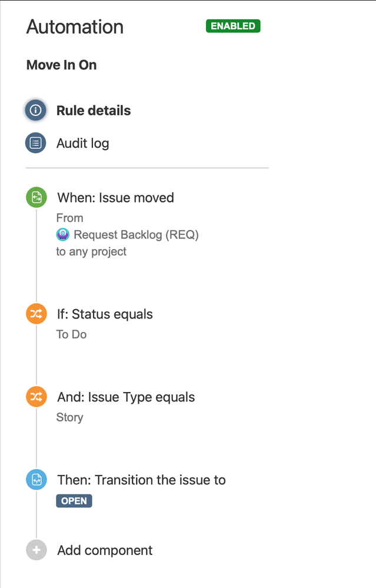Screen dimensions: 376x588
Task: Select the If: Status equals condition
Action: click(105, 314)
